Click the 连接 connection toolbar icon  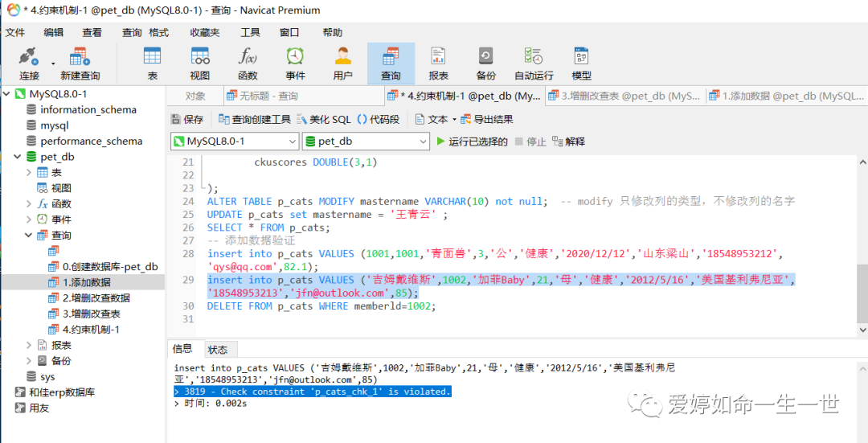tap(29, 64)
